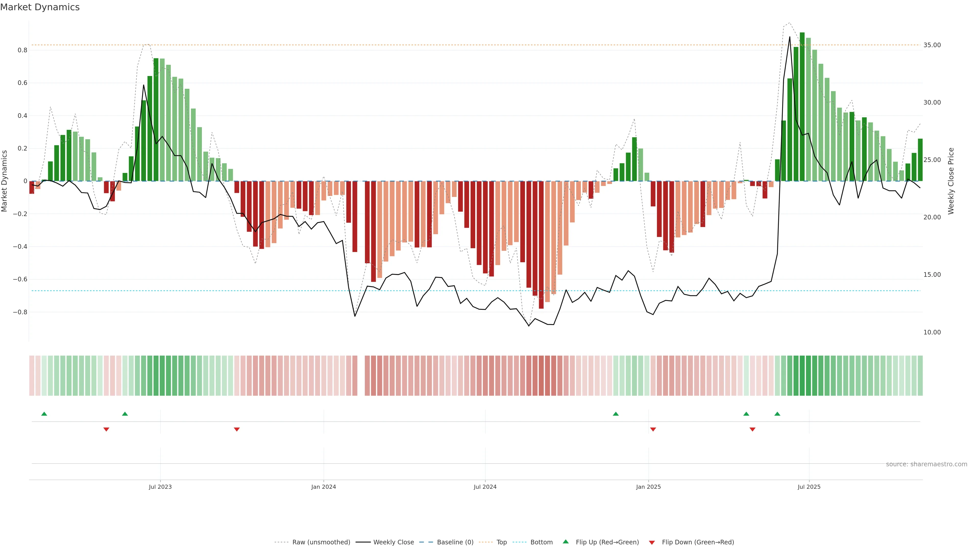Click the Market Dynamics chart title

coord(40,7)
